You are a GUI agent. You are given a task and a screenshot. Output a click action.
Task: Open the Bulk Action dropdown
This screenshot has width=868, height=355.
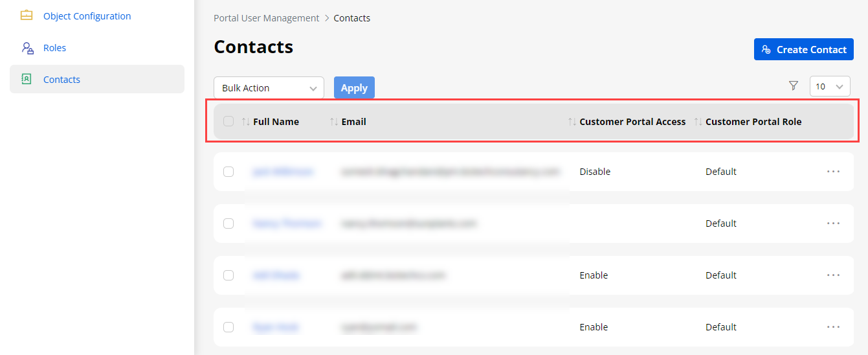[269, 88]
